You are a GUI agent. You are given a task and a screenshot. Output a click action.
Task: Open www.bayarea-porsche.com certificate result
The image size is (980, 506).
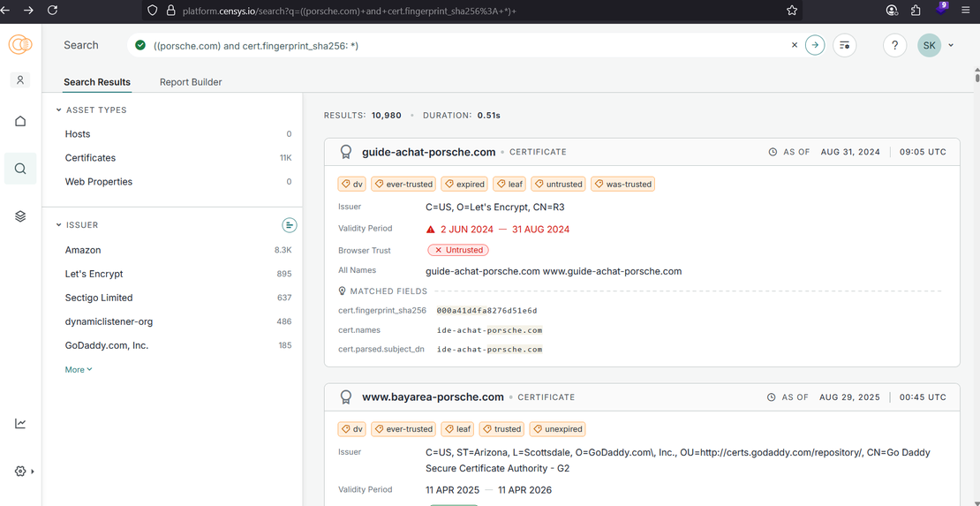pyautogui.click(x=433, y=396)
